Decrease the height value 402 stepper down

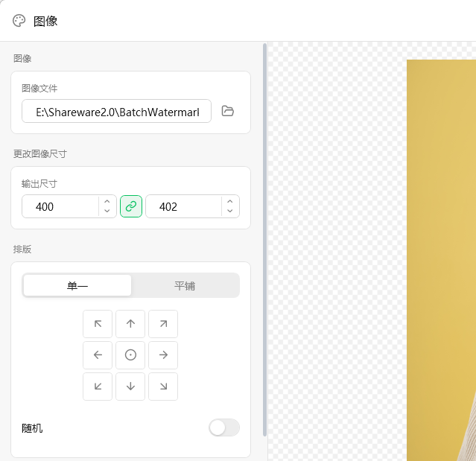tap(230, 211)
